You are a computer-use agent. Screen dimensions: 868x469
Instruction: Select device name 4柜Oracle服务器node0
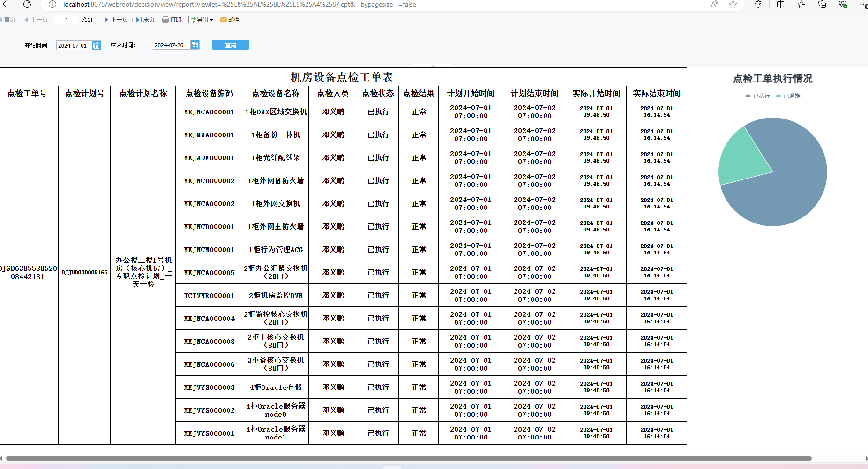click(x=276, y=410)
